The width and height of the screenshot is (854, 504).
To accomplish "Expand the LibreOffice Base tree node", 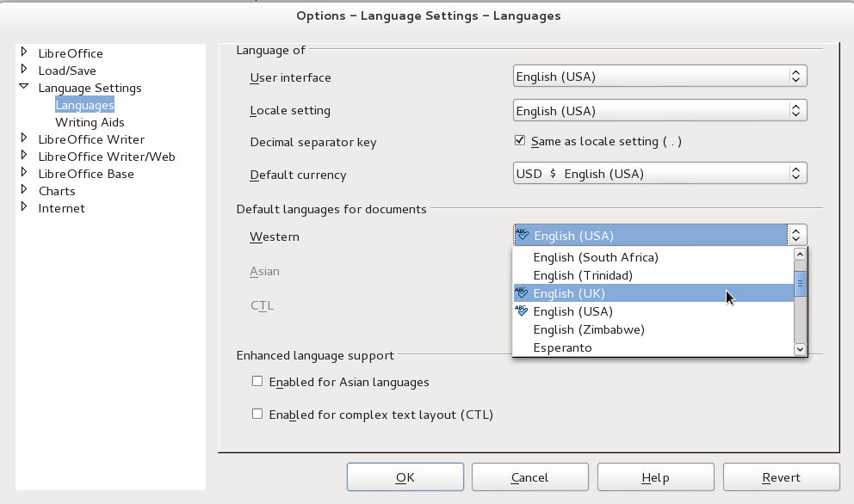I will pyautogui.click(x=24, y=173).
